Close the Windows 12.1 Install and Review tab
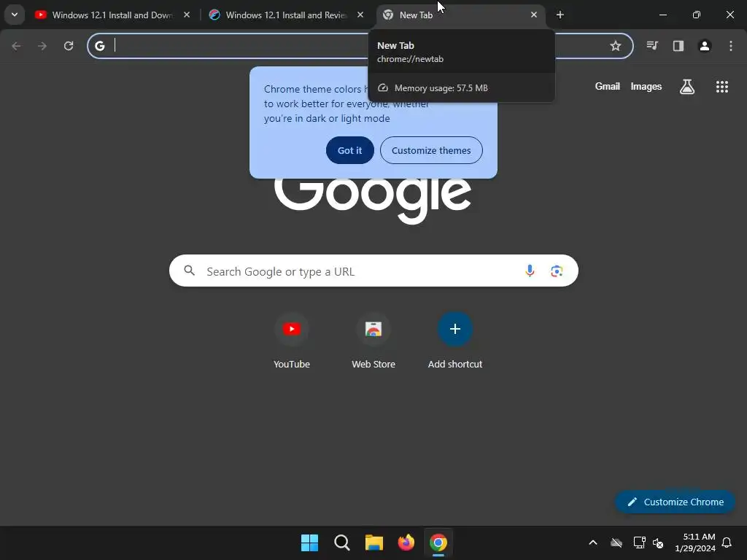The image size is (747, 560). tap(360, 15)
